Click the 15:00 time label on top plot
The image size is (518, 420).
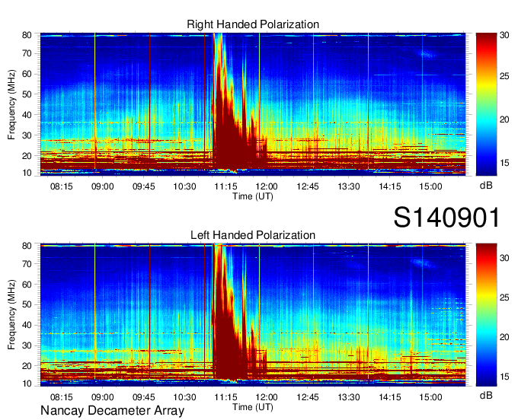click(x=430, y=186)
